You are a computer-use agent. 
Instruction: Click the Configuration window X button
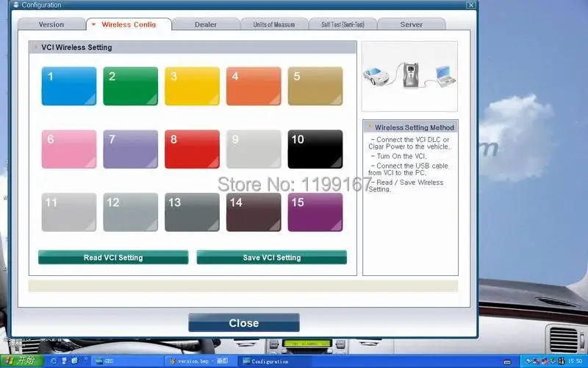click(471, 5)
